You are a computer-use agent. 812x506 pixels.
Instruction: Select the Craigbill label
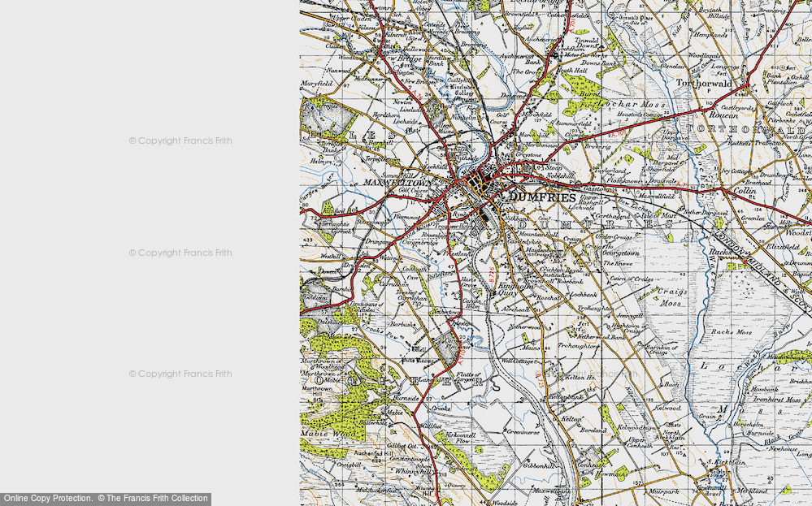[348, 465]
